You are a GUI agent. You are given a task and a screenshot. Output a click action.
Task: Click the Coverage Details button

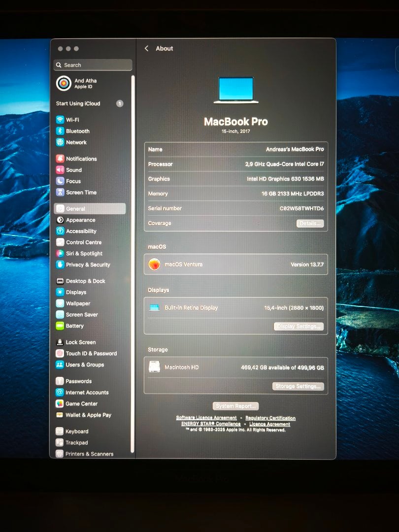[310, 223]
